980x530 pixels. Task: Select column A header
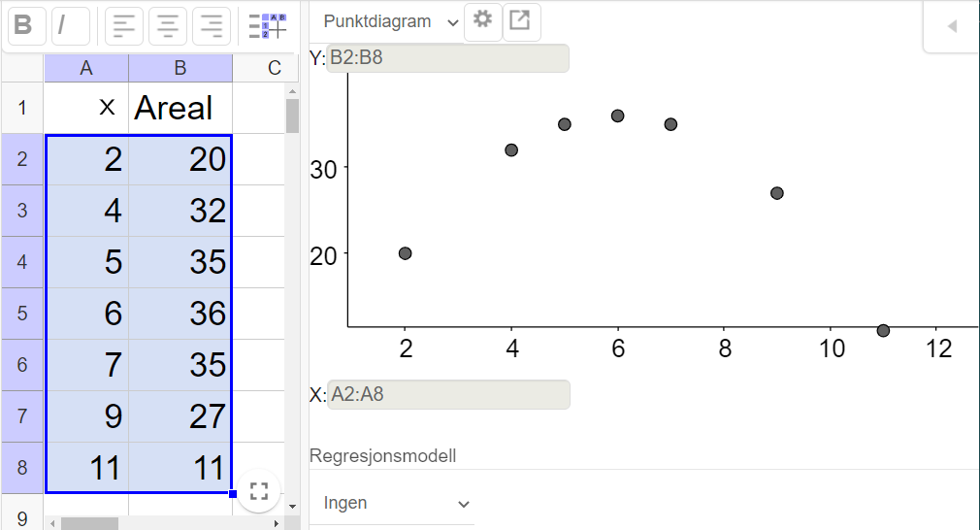86,68
